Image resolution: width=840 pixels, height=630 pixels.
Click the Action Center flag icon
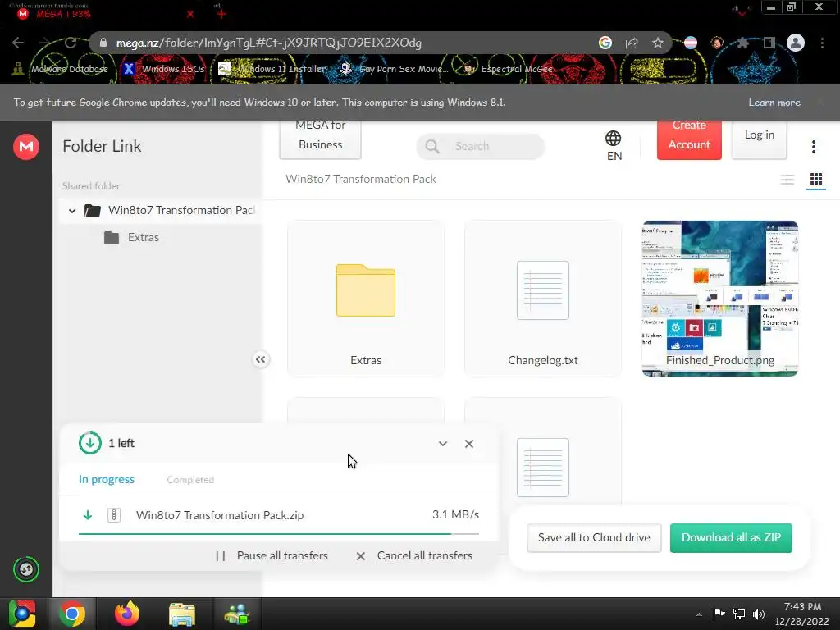tap(719, 614)
